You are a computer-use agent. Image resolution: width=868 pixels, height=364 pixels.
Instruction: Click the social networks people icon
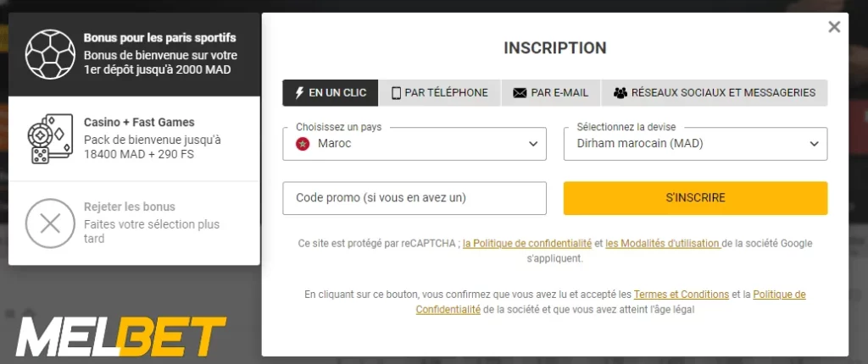coord(620,93)
